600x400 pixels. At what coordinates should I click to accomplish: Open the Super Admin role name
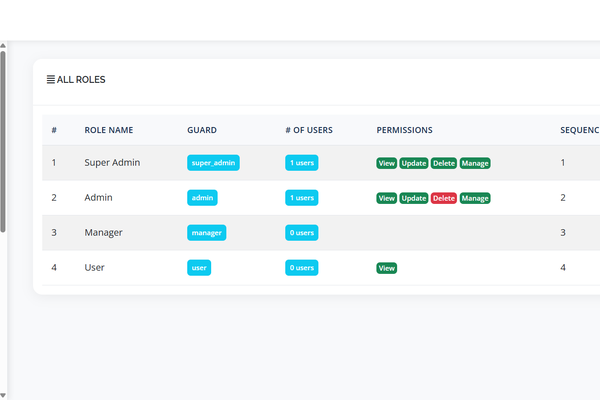click(x=112, y=163)
